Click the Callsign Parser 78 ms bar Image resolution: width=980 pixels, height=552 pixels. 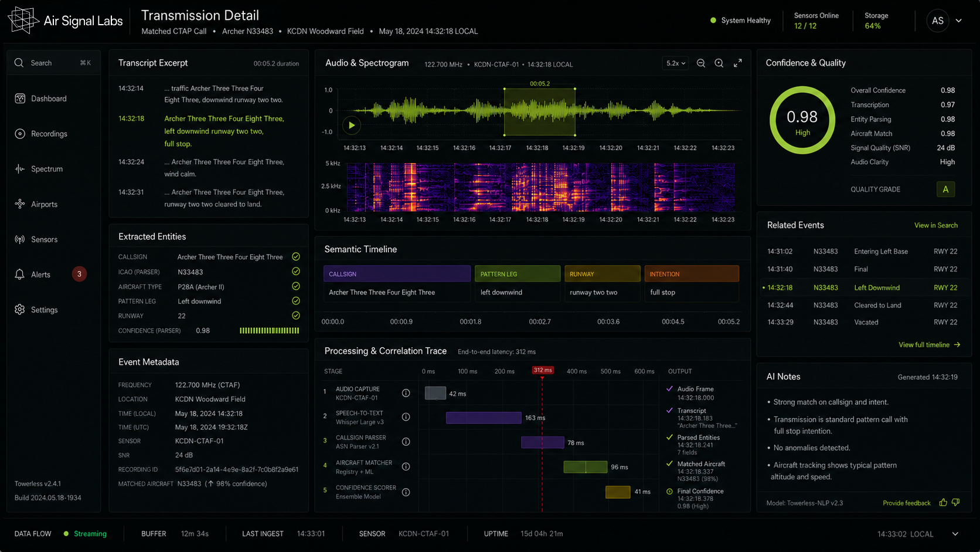pos(543,442)
